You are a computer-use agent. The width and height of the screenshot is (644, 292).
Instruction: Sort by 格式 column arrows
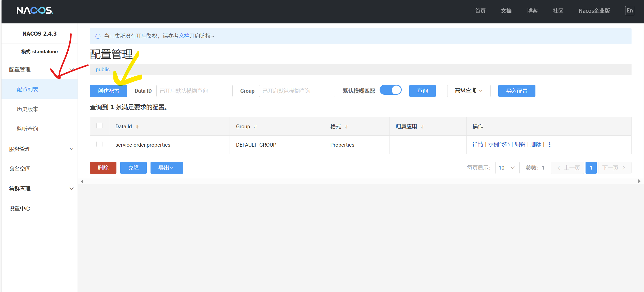pyautogui.click(x=346, y=127)
